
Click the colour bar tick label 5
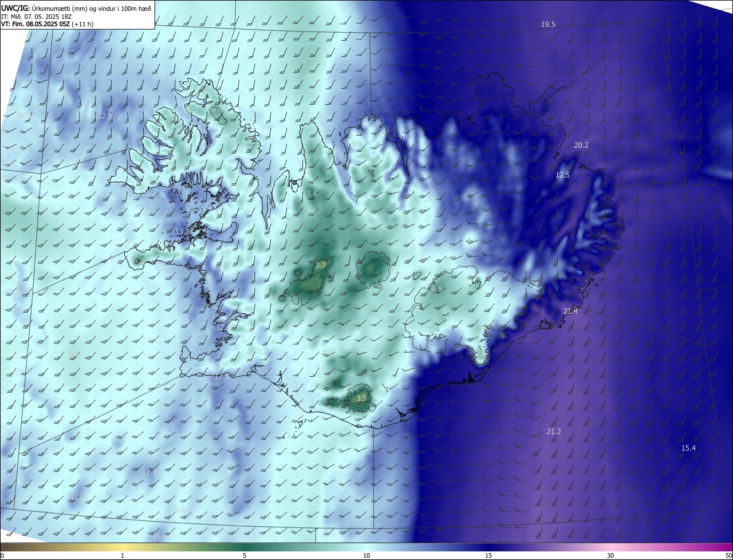245,555
